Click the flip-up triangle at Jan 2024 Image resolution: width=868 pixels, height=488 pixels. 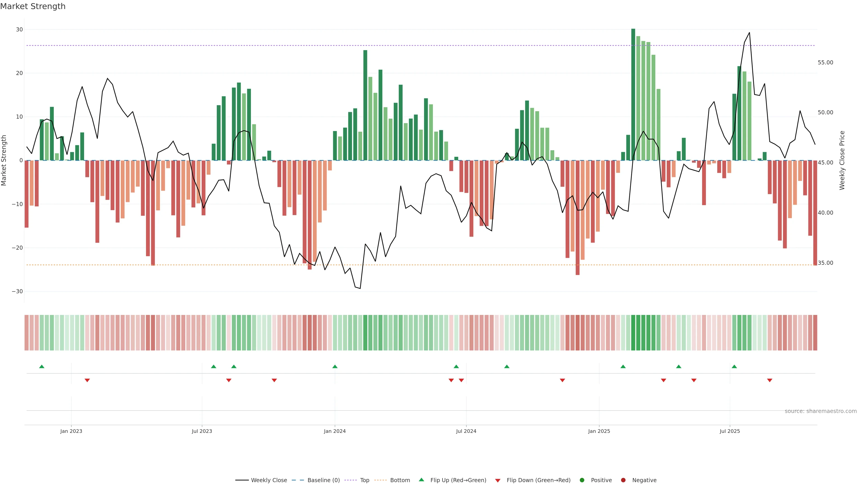335,366
